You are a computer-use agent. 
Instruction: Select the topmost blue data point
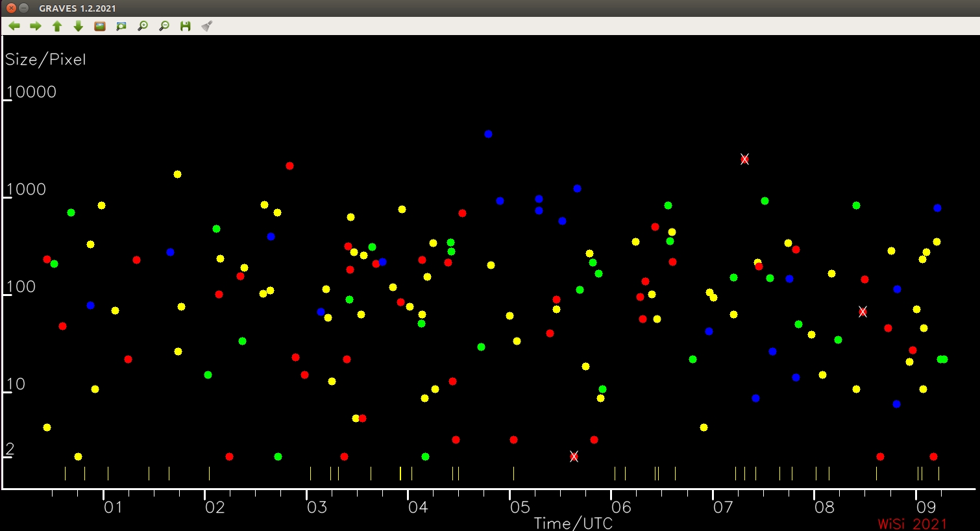pyautogui.click(x=488, y=134)
